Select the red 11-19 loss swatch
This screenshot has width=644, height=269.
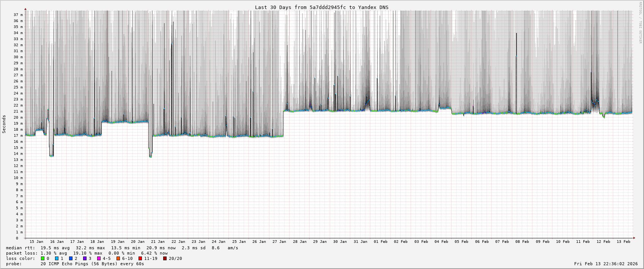(x=140, y=258)
